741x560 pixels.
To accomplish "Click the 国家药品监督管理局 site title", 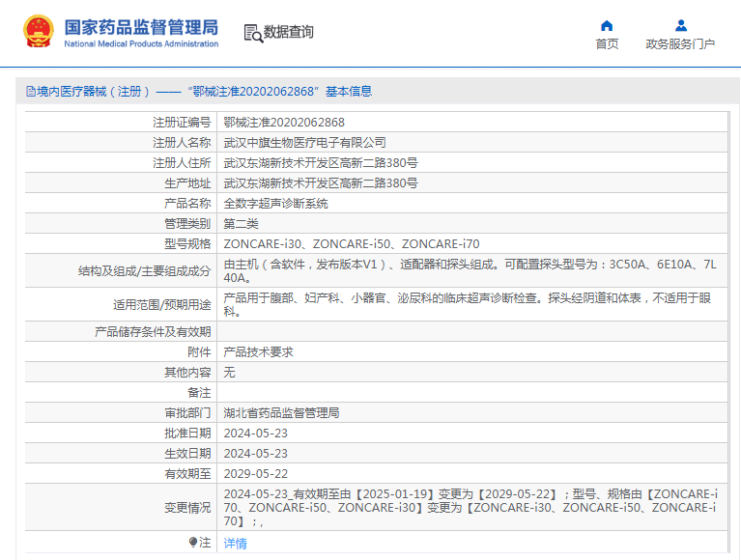I will coord(141,26).
